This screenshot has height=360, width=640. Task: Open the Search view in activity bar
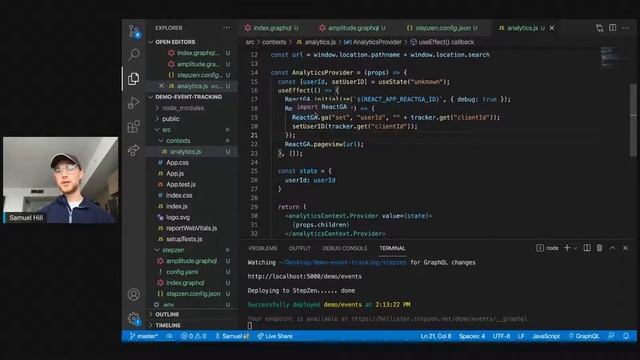click(134, 54)
